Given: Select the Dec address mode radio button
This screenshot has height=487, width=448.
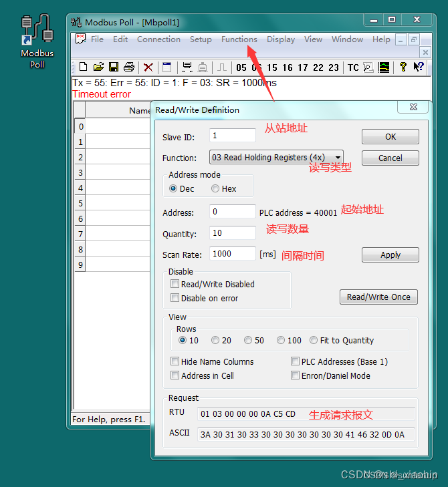Looking at the screenshot, I should (x=173, y=188).
